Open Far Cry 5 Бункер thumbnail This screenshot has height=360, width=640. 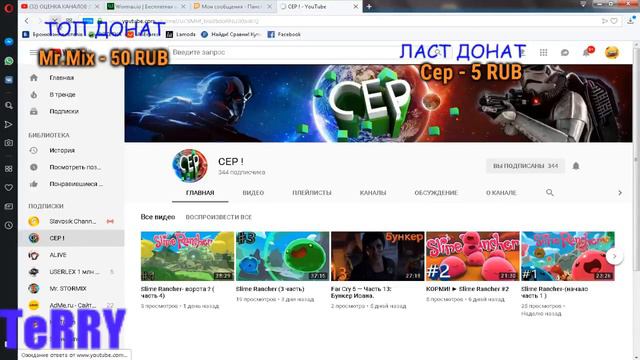pos(378,256)
